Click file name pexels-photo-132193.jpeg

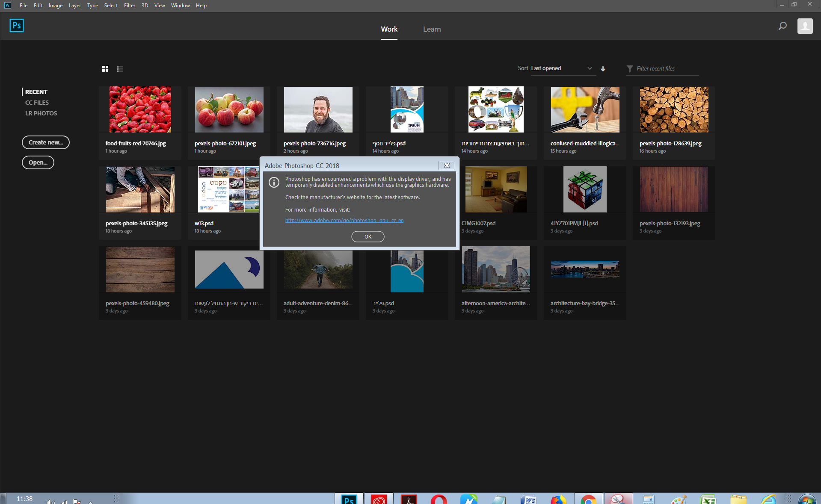click(x=670, y=223)
